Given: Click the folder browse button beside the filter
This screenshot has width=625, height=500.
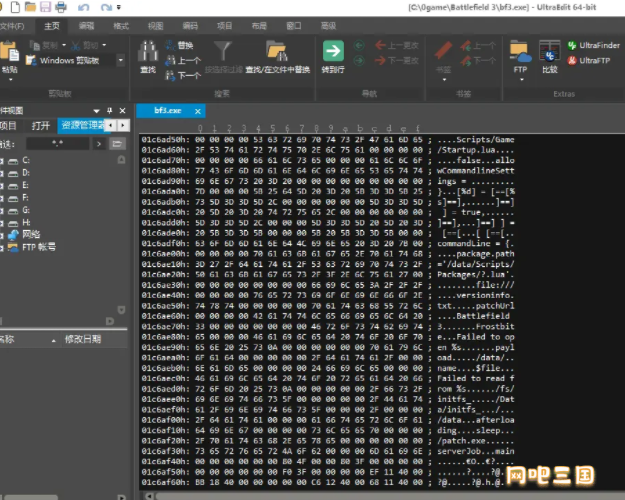Looking at the screenshot, I should 117,144.
